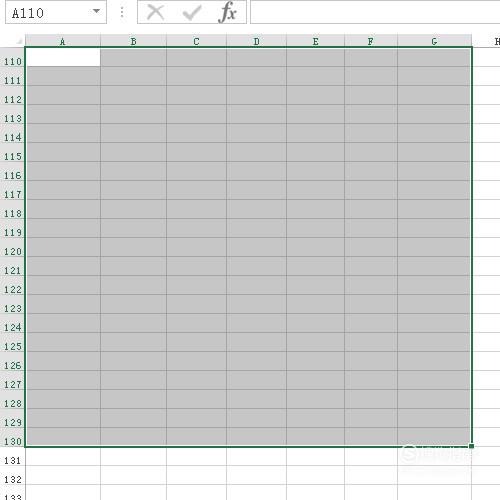
Task: Open the Name Box dropdown arrow
Action: [96, 11]
